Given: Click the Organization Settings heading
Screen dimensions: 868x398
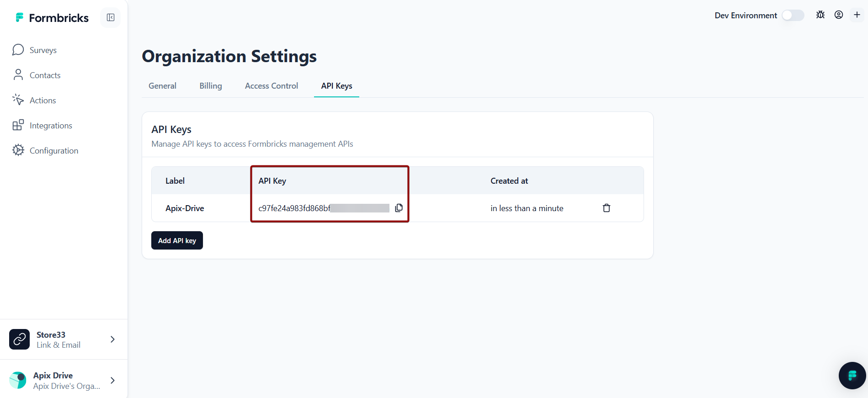Looking at the screenshot, I should pyautogui.click(x=229, y=56).
